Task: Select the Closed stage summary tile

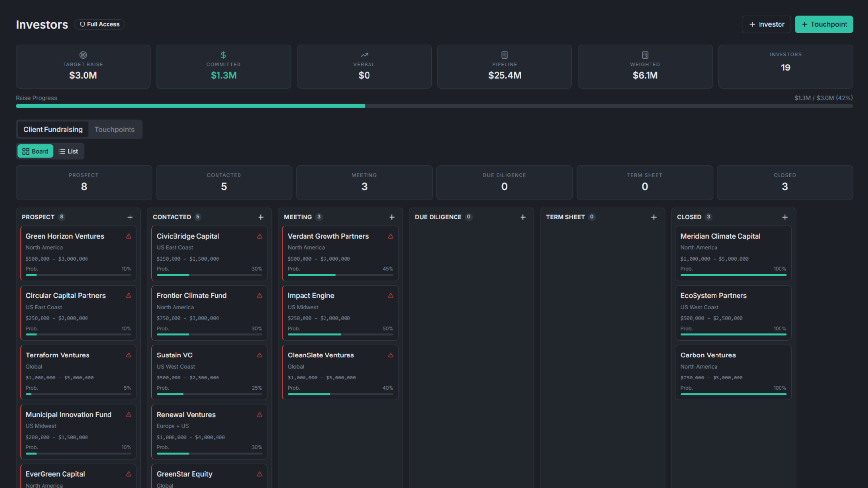Action: (x=785, y=182)
